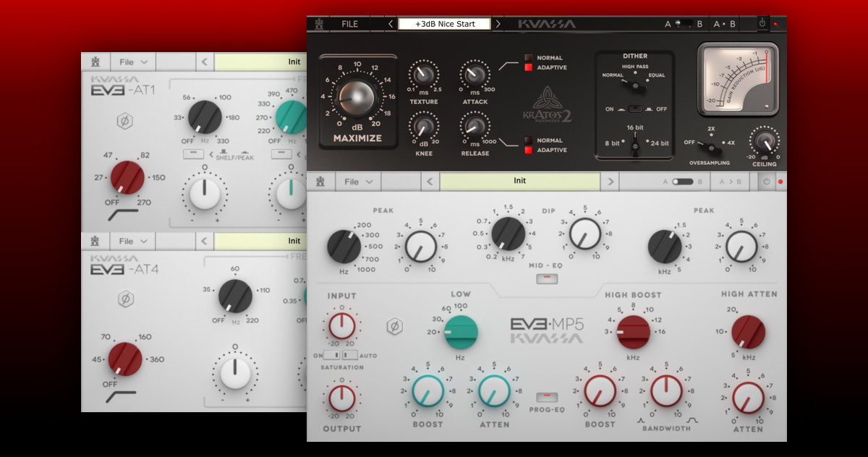Click the power bypass icon in Kratos 2
The image size is (868, 457).
[x=762, y=24]
